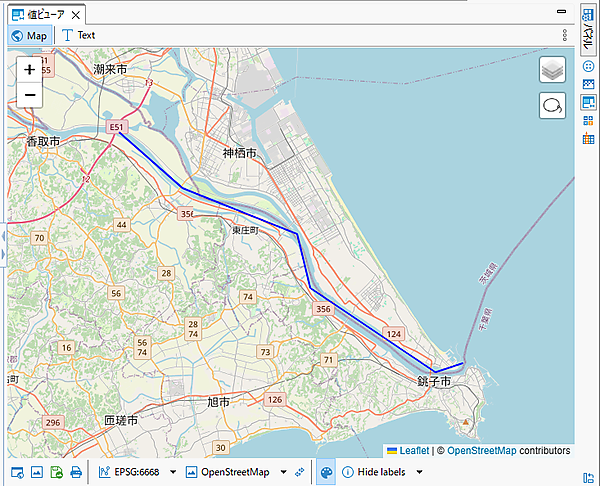This screenshot has height=486, width=600.
Task: Zoom out on the map
Action: (x=30, y=95)
